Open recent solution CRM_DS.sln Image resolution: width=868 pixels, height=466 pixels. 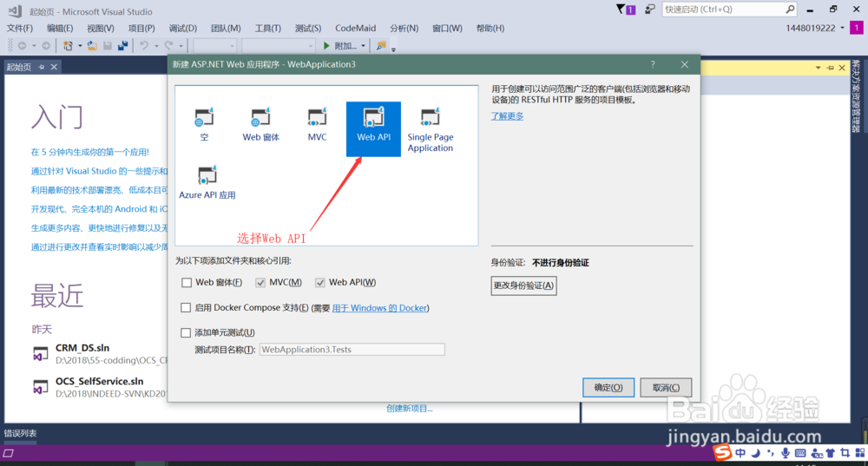(x=82, y=348)
